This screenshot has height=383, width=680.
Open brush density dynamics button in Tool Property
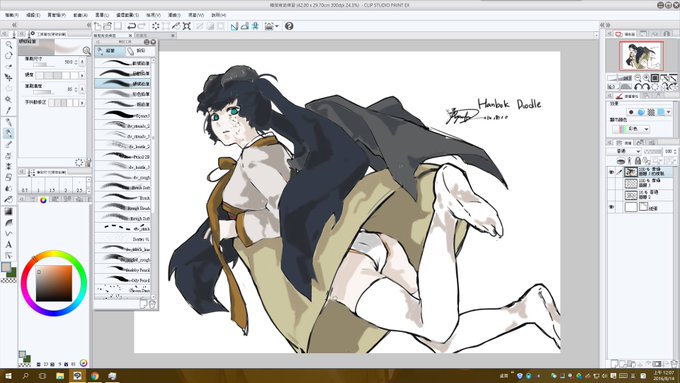(82, 89)
